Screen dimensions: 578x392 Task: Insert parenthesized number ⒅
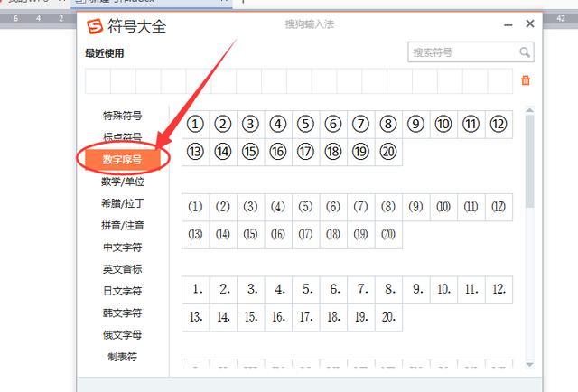333,234
